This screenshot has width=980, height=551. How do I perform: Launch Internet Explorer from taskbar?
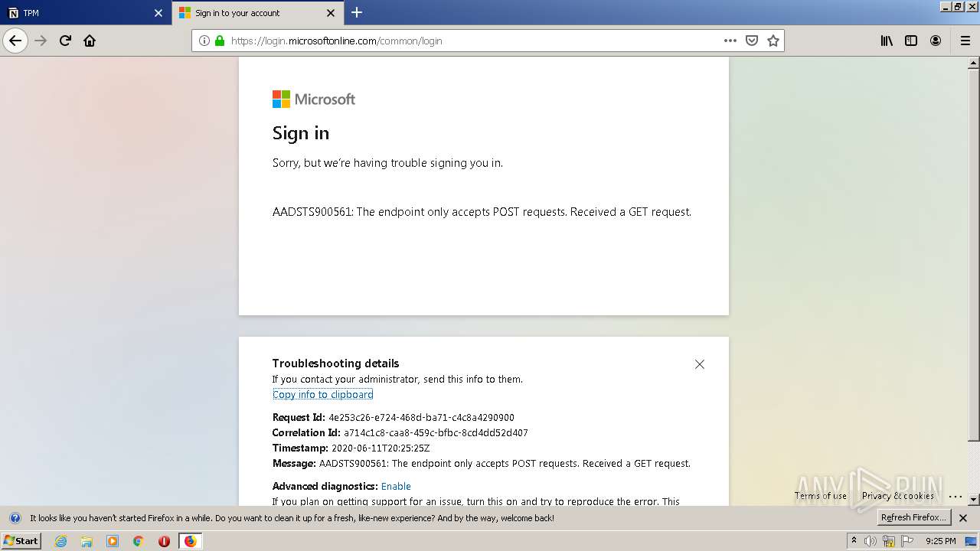click(x=61, y=541)
